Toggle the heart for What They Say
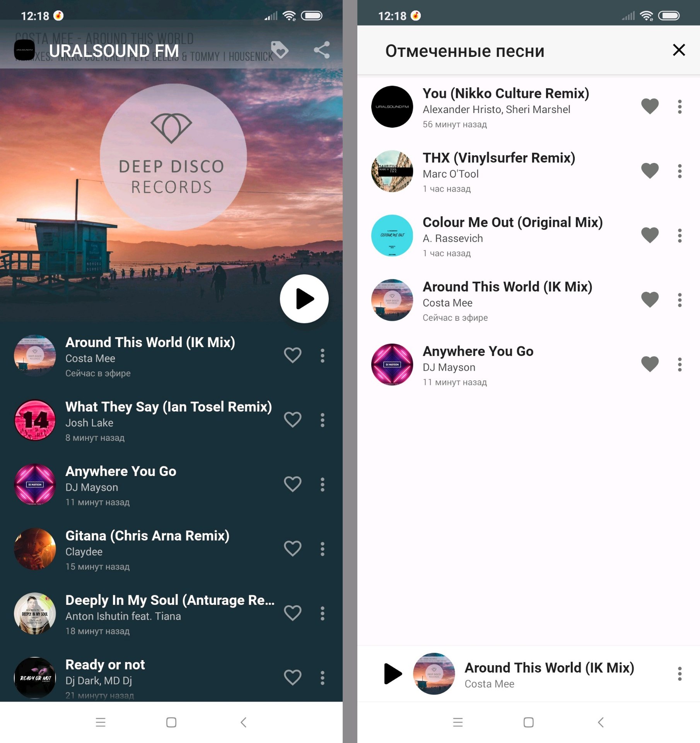Image resolution: width=700 pixels, height=743 pixels. pyautogui.click(x=293, y=420)
